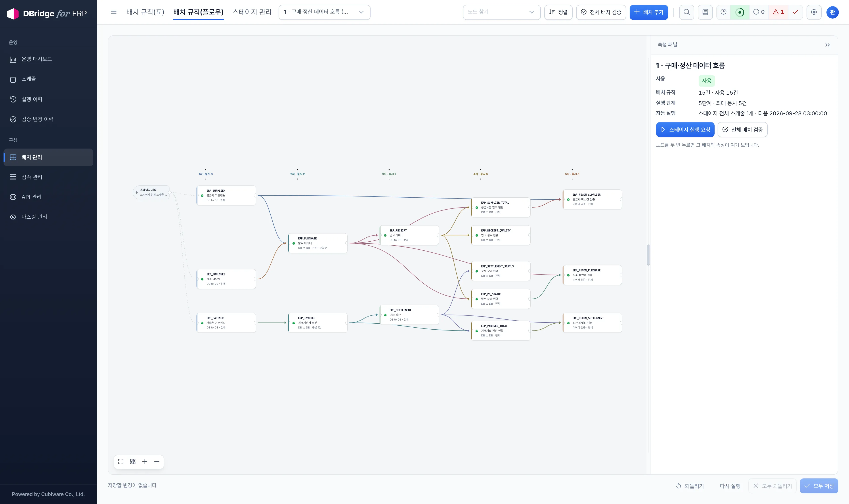Select the 스테이지 시작 start node
The image size is (849, 504).
151,192
